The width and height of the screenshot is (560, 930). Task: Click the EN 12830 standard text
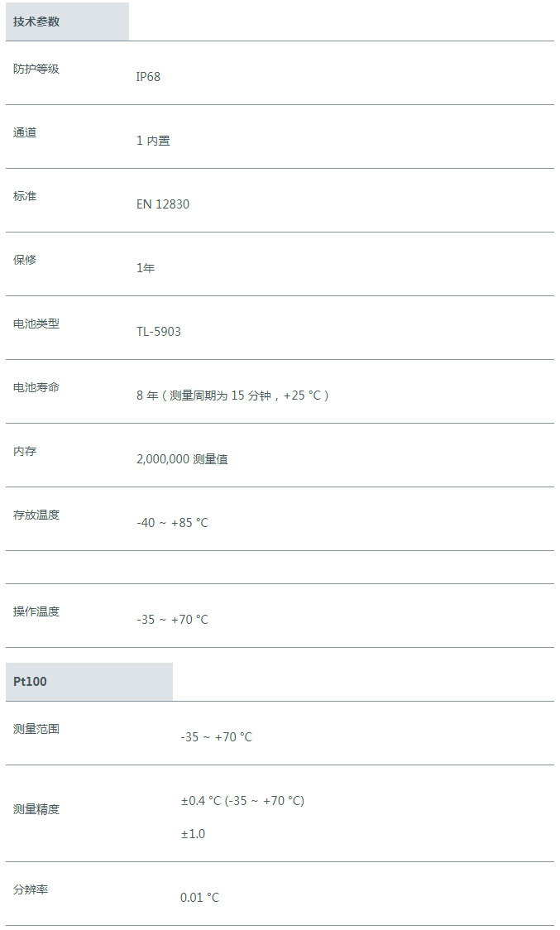(163, 204)
